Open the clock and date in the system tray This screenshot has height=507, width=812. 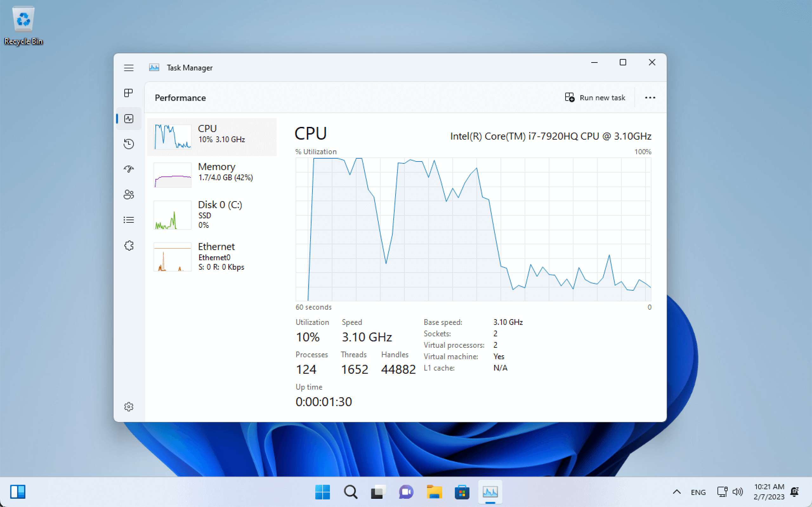tap(769, 492)
